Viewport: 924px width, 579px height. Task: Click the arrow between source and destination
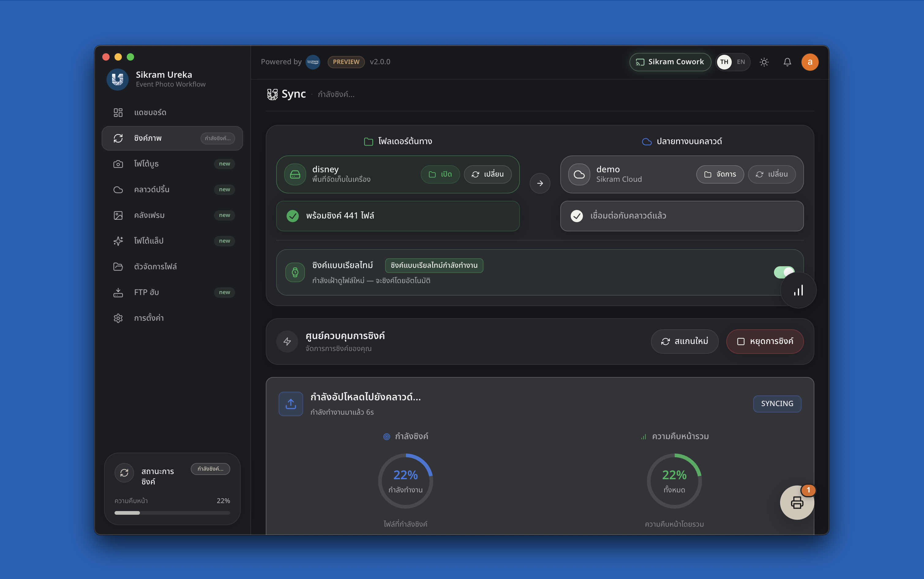click(540, 183)
